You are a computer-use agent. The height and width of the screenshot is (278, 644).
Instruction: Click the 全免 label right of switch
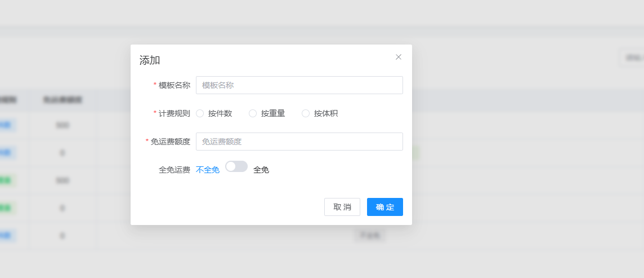tap(261, 170)
